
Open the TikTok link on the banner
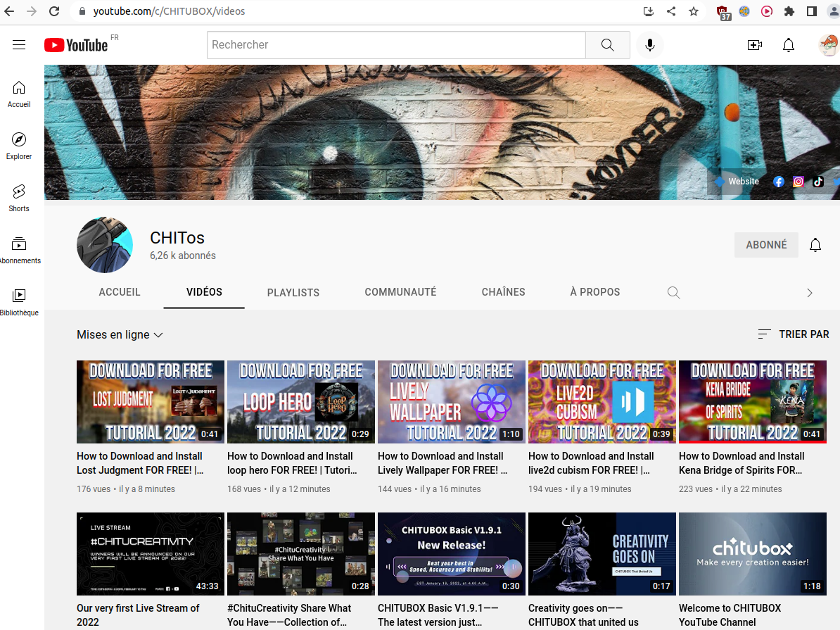point(818,182)
